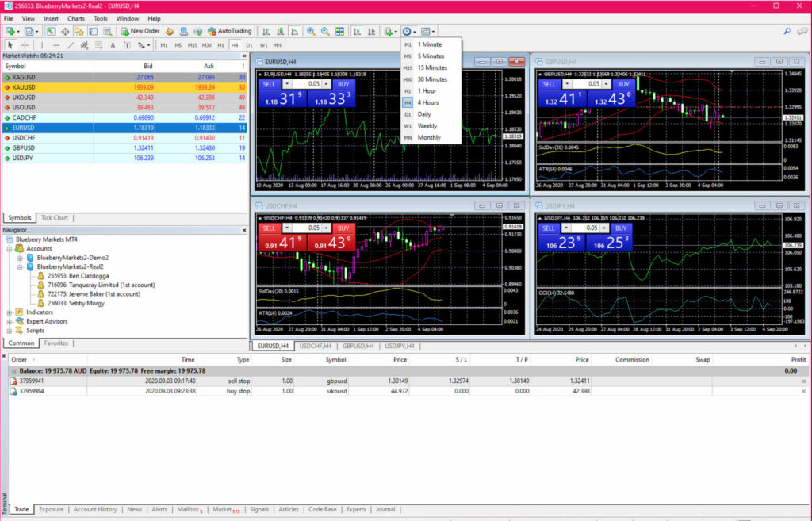Click the search magnifier at top right
The width and height of the screenshot is (812, 521).
point(787,31)
